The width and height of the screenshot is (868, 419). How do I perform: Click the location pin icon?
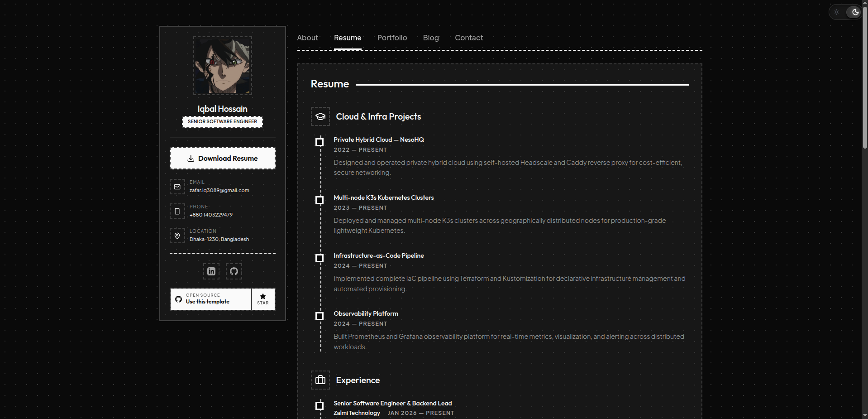[177, 236]
